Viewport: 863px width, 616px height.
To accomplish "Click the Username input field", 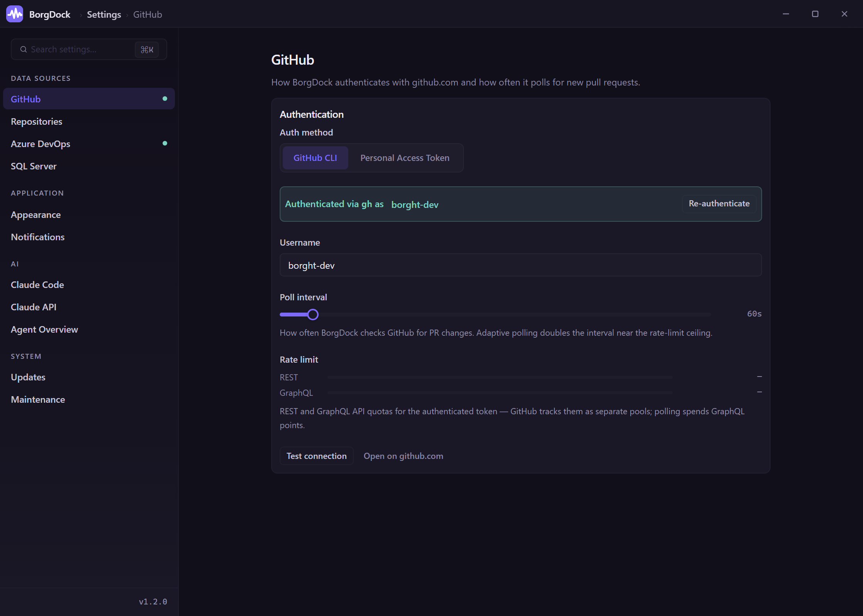I will [520, 265].
